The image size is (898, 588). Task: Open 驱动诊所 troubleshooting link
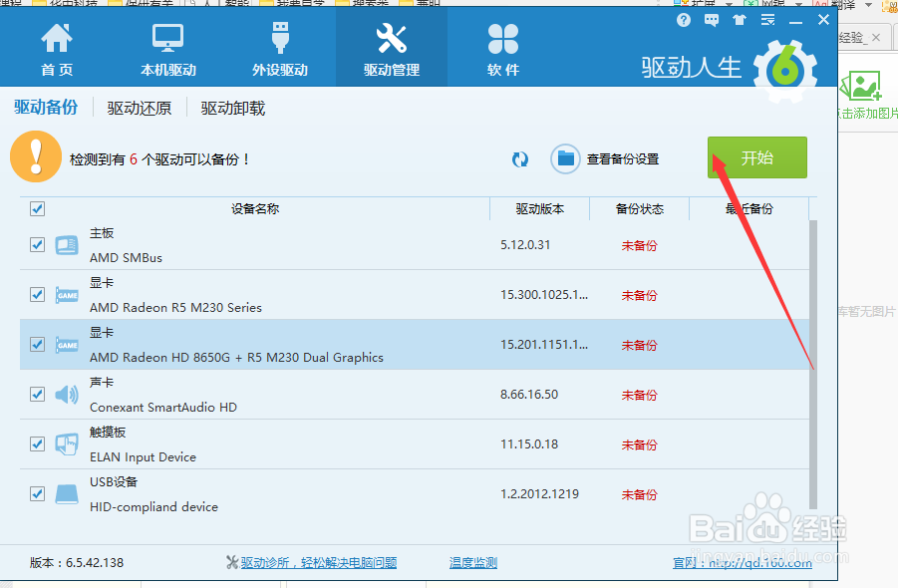(318, 563)
